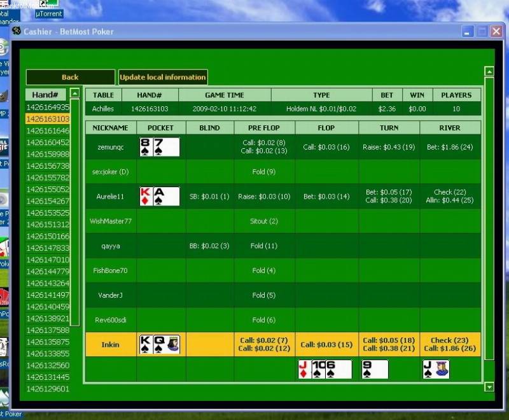Image resolution: width=509 pixels, height=420 pixels.
Task: Choose hand 1426132560
Action: click(48, 365)
